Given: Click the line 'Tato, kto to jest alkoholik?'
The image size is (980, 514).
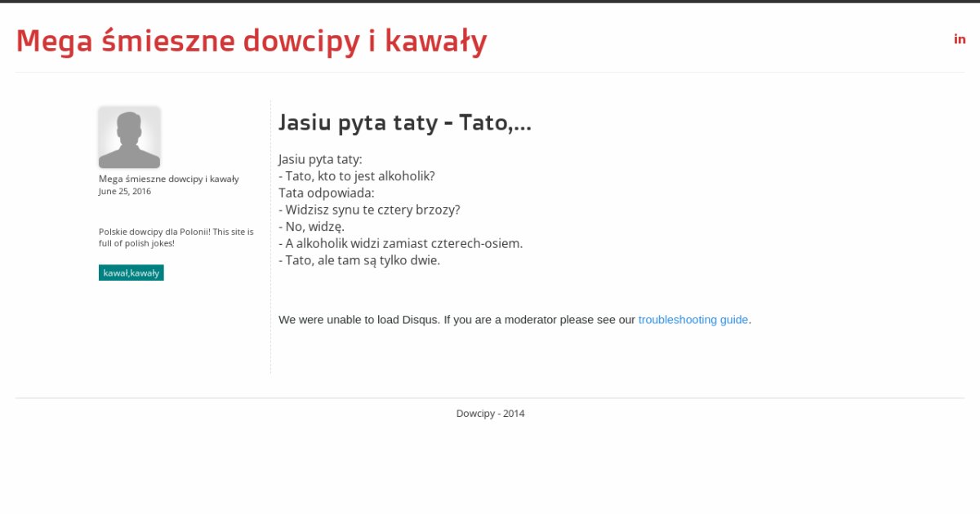Looking at the screenshot, I should (x=360, y=176).
